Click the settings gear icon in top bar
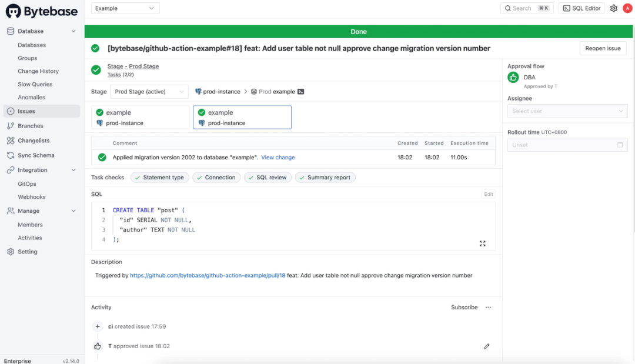635x364 pixels. coord(614,8)
